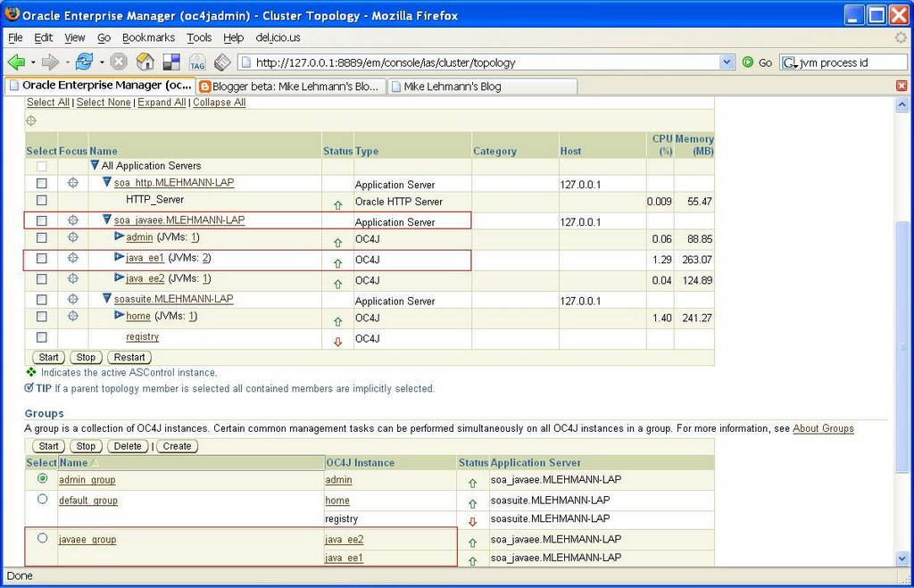914x588 pixels.
Task: Open the javaee_group link
Action: pyautogui.click(x=87, y=540)
